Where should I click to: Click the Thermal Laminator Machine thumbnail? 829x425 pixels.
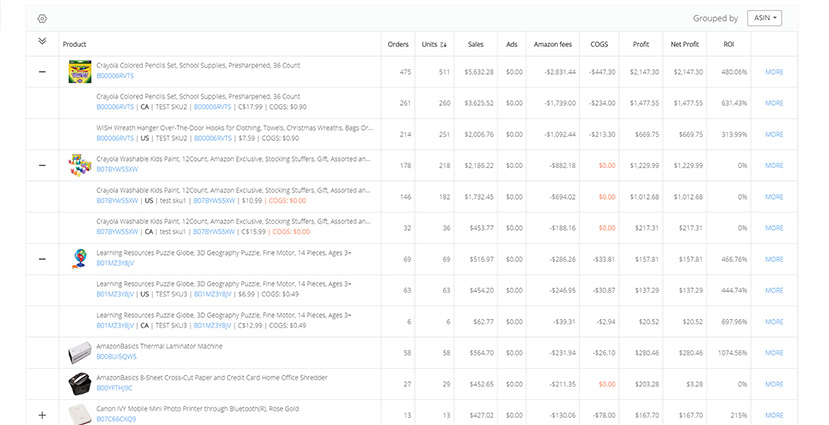[80, 353]
